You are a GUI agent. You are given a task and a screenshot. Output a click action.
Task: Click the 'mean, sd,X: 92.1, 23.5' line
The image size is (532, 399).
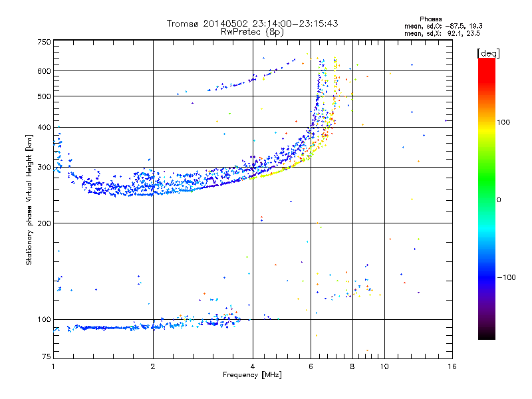442,33
